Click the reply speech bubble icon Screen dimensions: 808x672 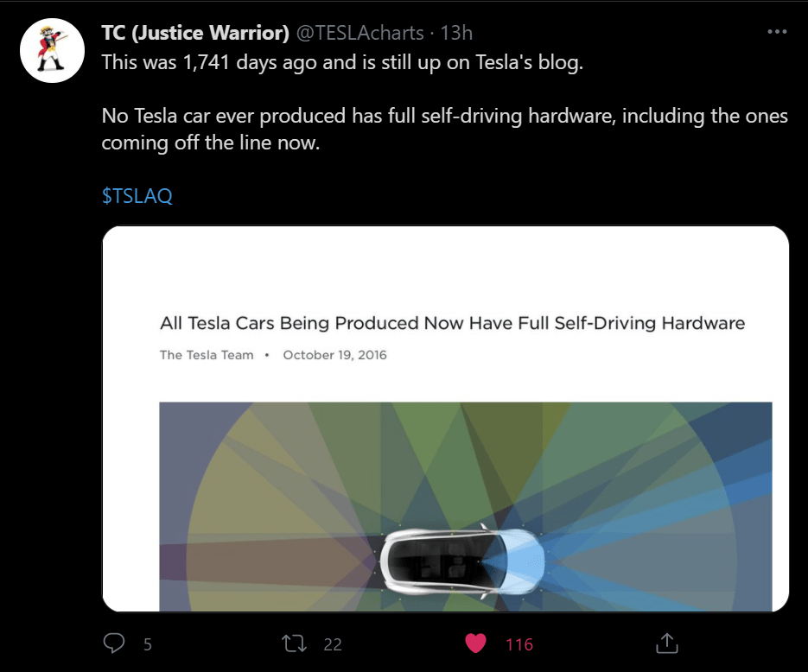pyautogui.click(x=114, y=643)
